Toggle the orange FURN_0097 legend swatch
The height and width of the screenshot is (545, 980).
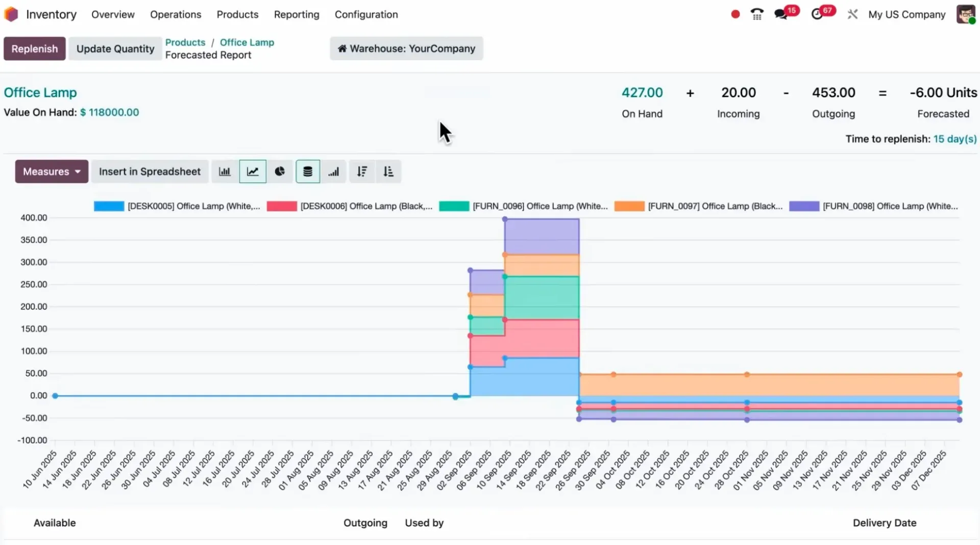[x=629, y=206]
